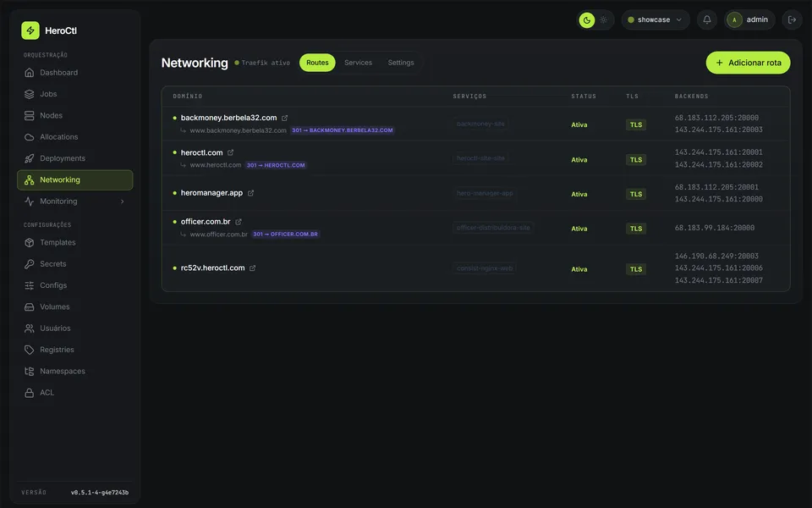Image resolution: width=812 pixels, height=508 pixels.
Task: Click the 301 → OFFICER.COM.BR redirect badge
Action: pos(285,235)
